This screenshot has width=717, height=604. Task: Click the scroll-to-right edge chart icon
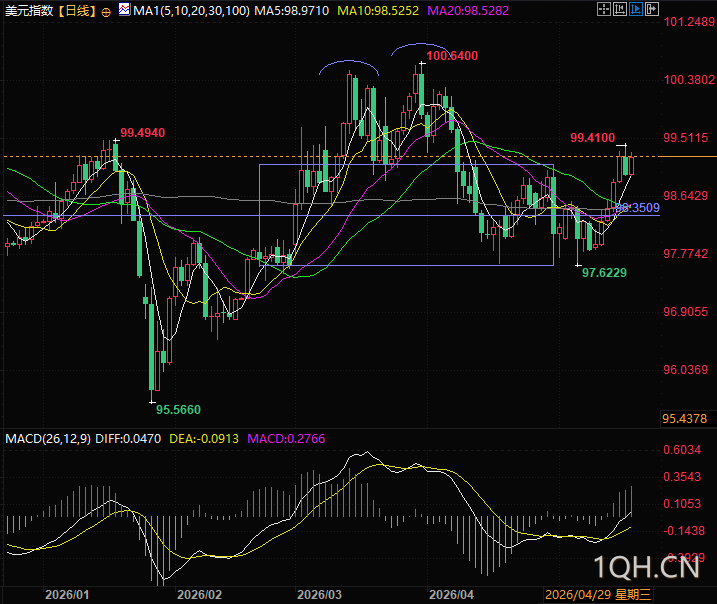coord(652,9)
